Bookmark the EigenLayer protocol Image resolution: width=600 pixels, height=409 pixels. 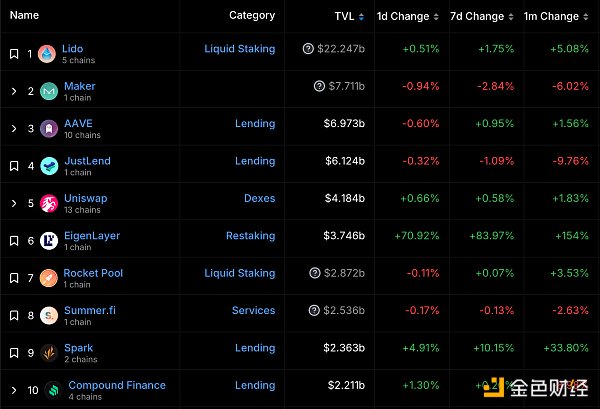pos(14,241)
